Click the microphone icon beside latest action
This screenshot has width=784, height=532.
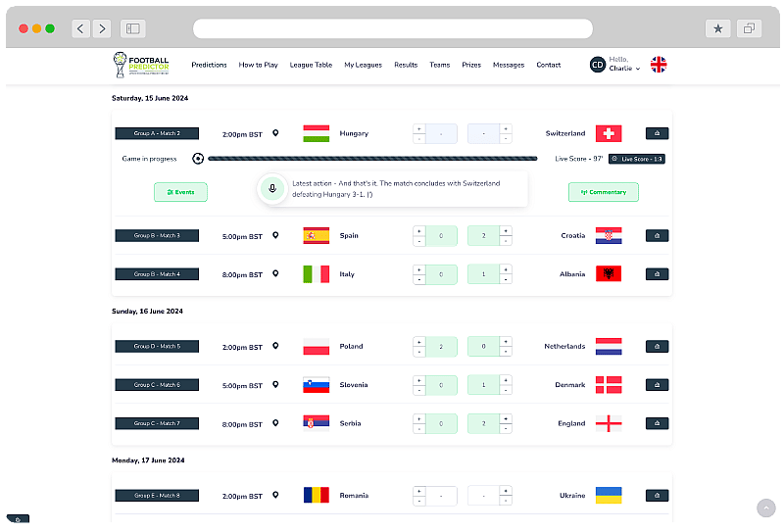(x=271, y=190)
